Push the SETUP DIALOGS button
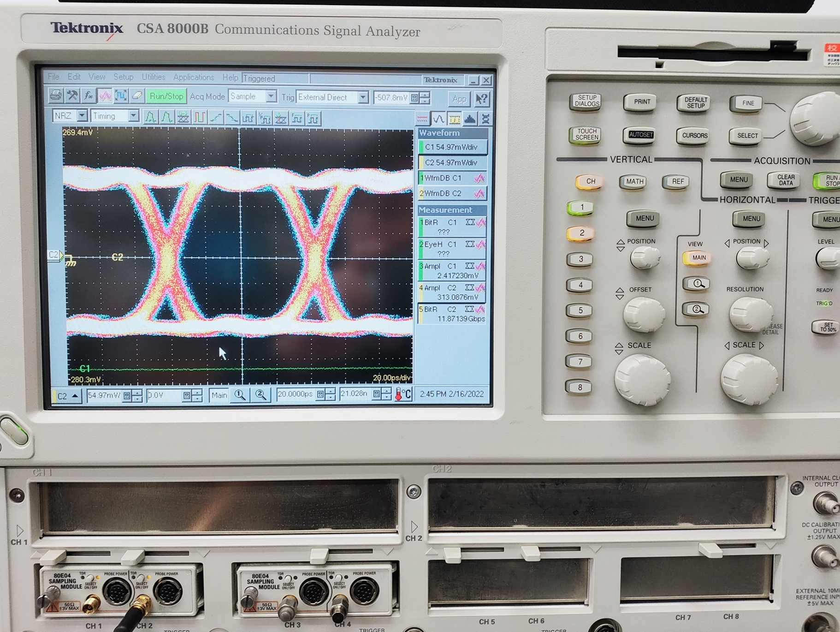Screen dimensions: 840x632 [x=586, y=101]
